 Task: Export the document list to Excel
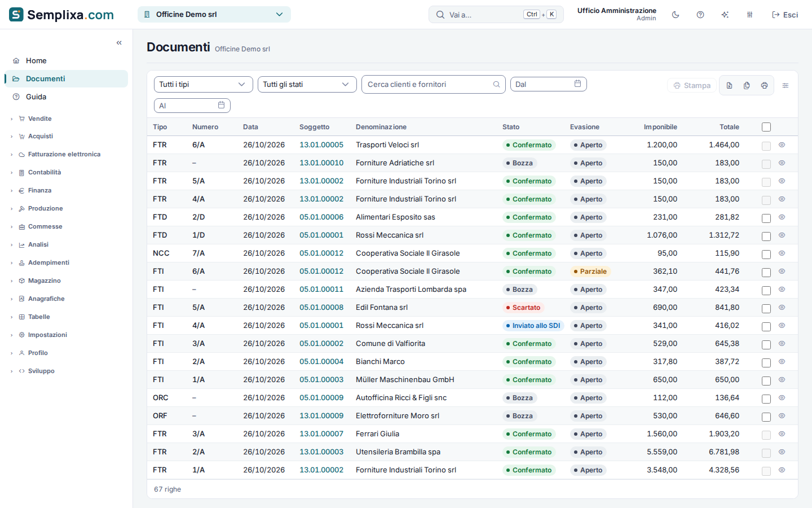(729, 85)
